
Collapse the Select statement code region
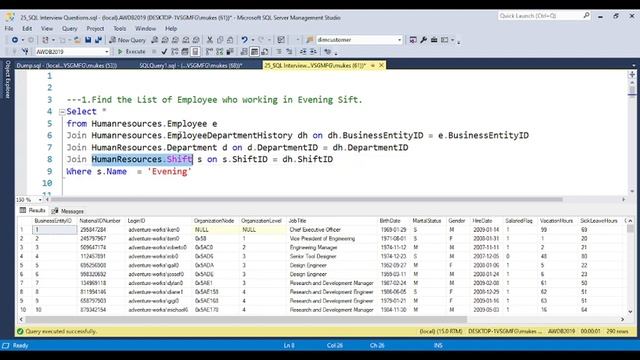tap(62, 112)
